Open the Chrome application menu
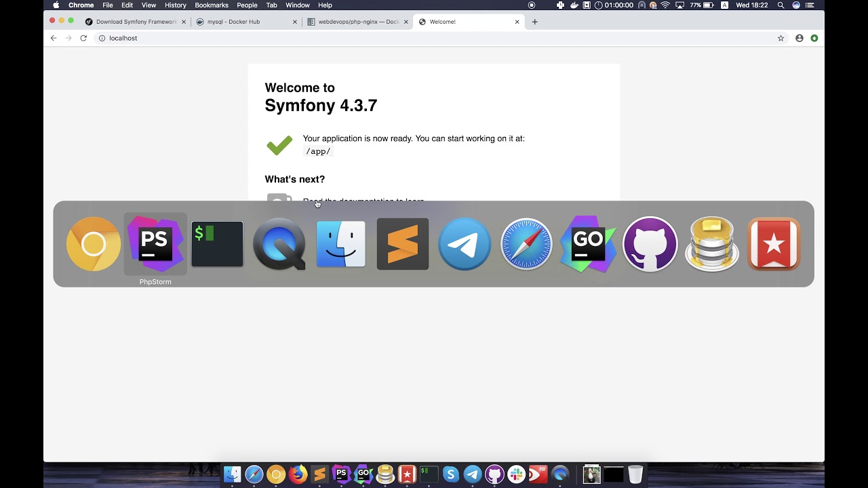 pos(81,5)
